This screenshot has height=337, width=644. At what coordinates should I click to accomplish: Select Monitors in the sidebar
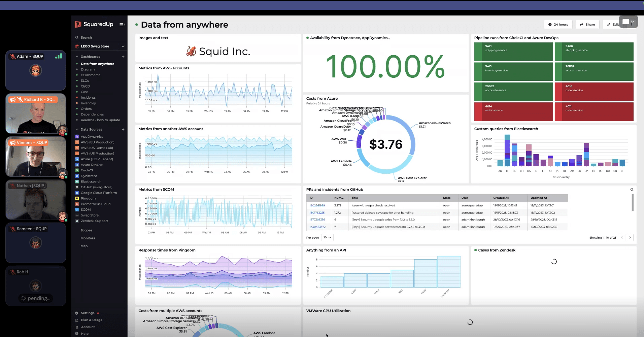[88, 238]
